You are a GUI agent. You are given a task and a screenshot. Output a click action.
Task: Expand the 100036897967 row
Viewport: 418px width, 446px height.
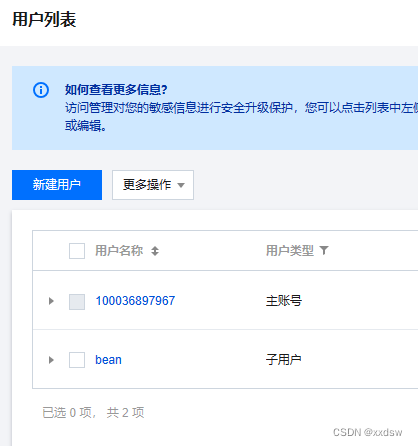51,301
